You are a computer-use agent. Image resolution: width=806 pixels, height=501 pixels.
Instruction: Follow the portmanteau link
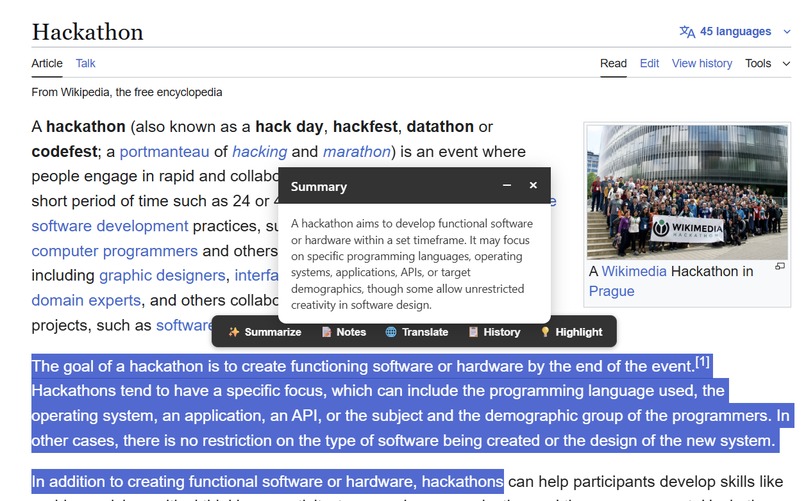pos(164,152)
